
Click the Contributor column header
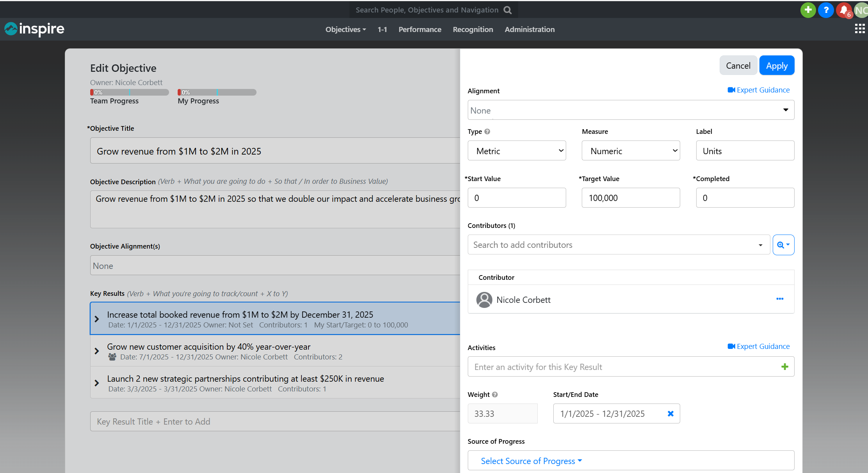[496, 277]
